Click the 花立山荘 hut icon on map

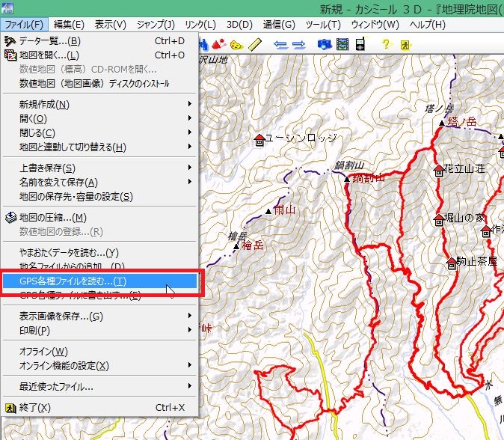pos(439,171)
